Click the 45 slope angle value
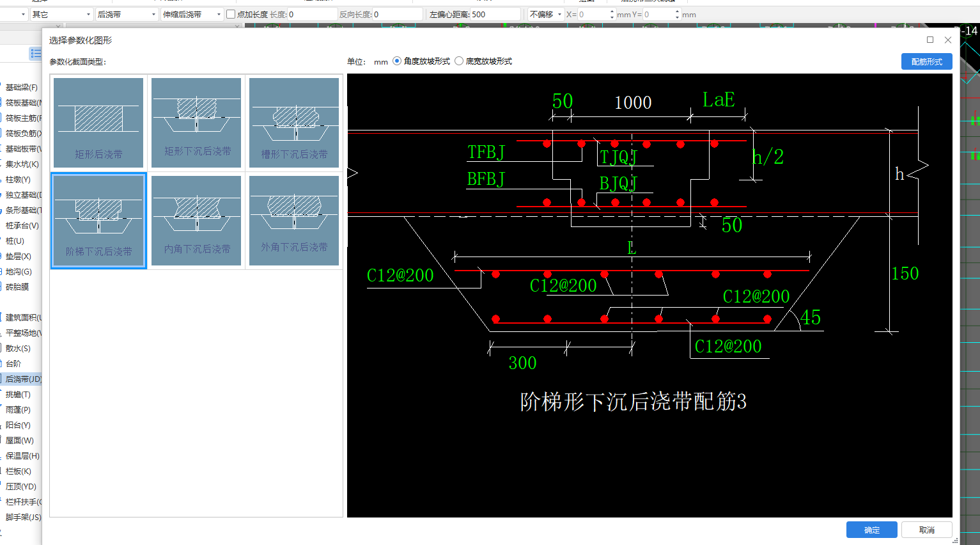This screenshot has width=980, height=545. click(811, 317)
